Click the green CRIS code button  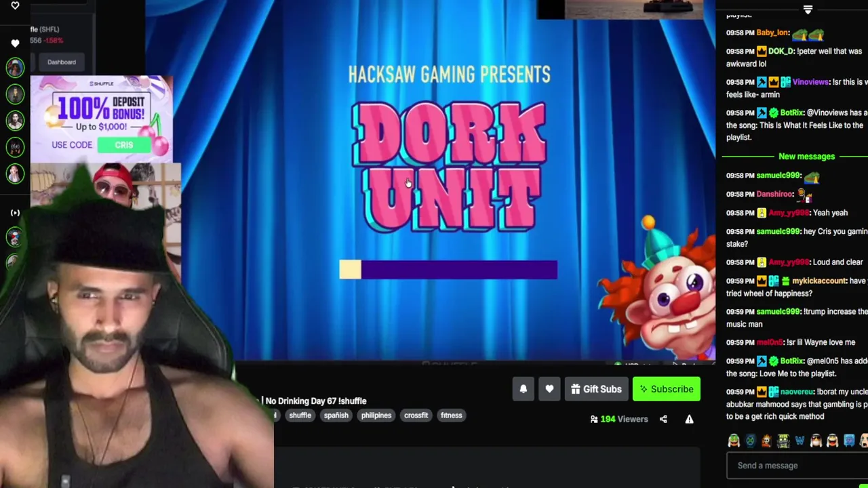tap(123, 145)
